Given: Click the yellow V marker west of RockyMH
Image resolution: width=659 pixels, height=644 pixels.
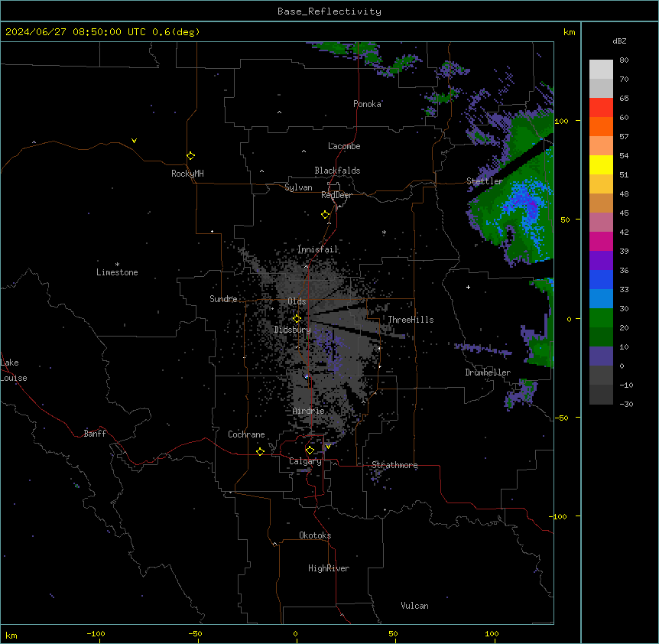Looking at the screenshot, I should (134, 141).
